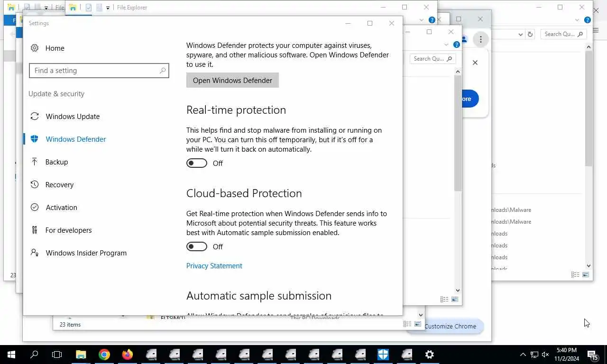This screenshot has width=607, height=364.
Task: Click the network tray icon
Action: 534,355
